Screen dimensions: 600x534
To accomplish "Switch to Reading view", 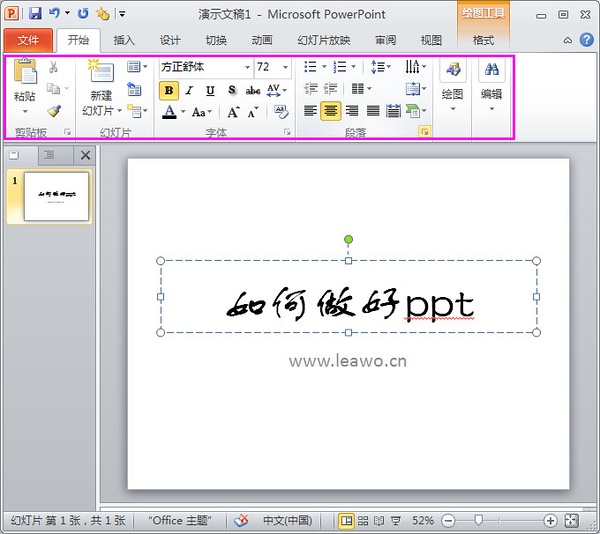I will [x=379, y=521].
